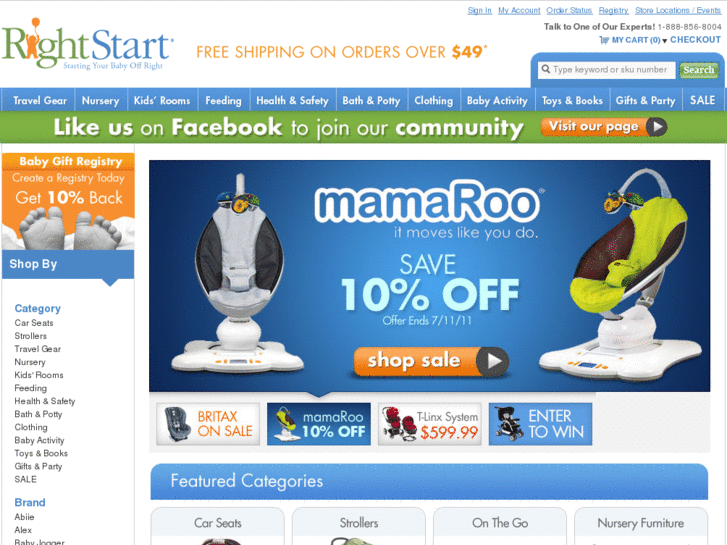Click the Checkout link
Viewport: 727px width, 545px height.
click(x=695, y=40)
